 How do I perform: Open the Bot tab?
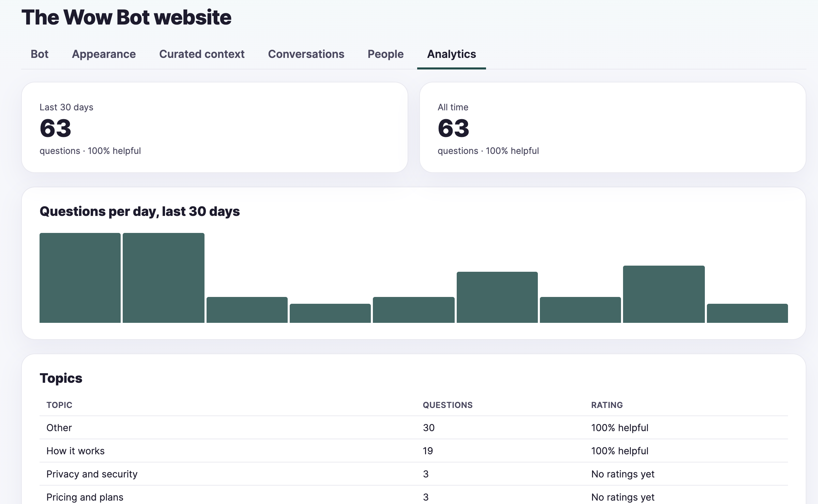click(x=40, y=54)
